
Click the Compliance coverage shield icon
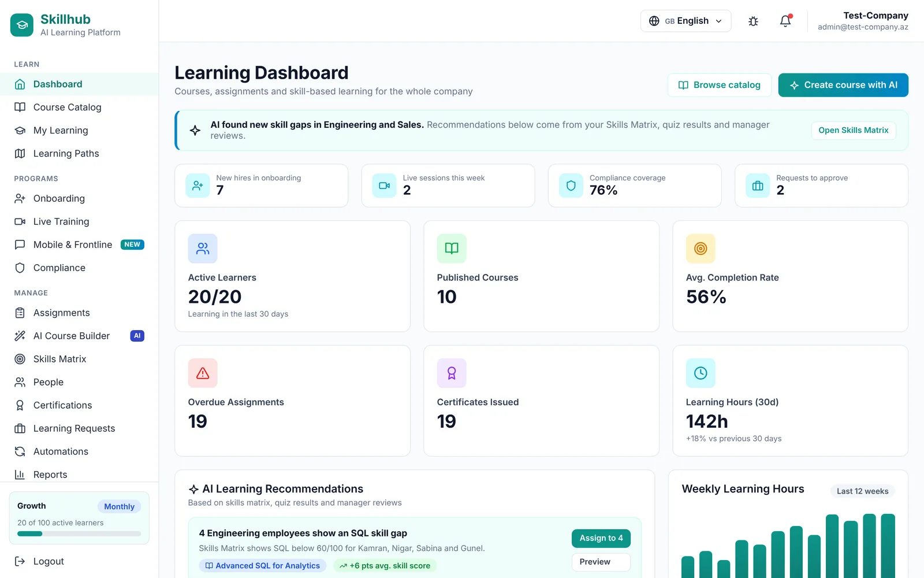[x=571, y=186]
